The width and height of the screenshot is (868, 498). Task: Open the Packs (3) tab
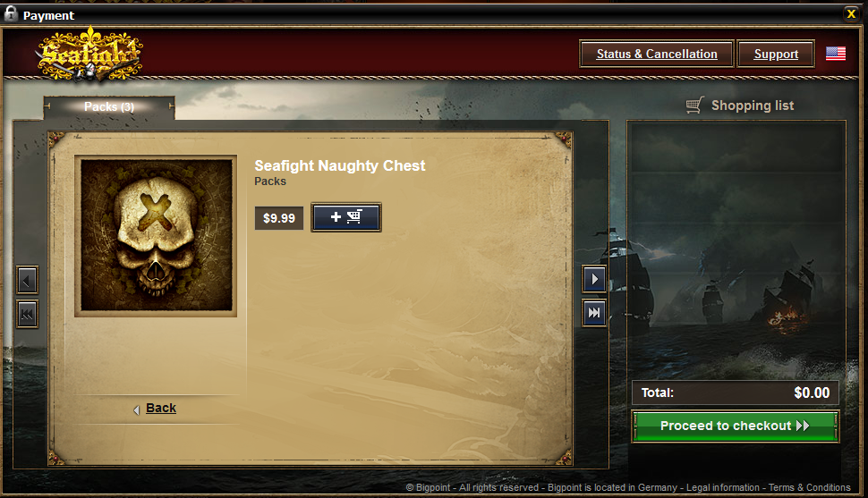pos(109,106)
